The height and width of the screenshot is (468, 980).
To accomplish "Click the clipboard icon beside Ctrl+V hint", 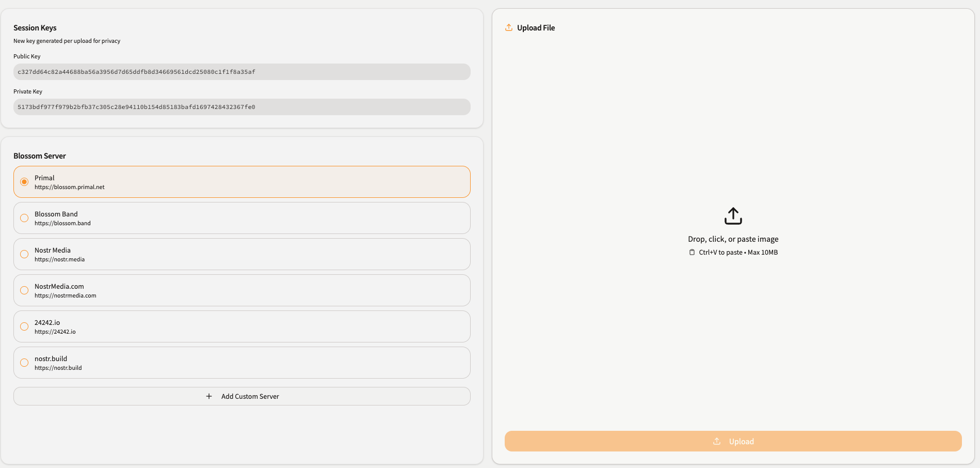I will coord(692,253).
